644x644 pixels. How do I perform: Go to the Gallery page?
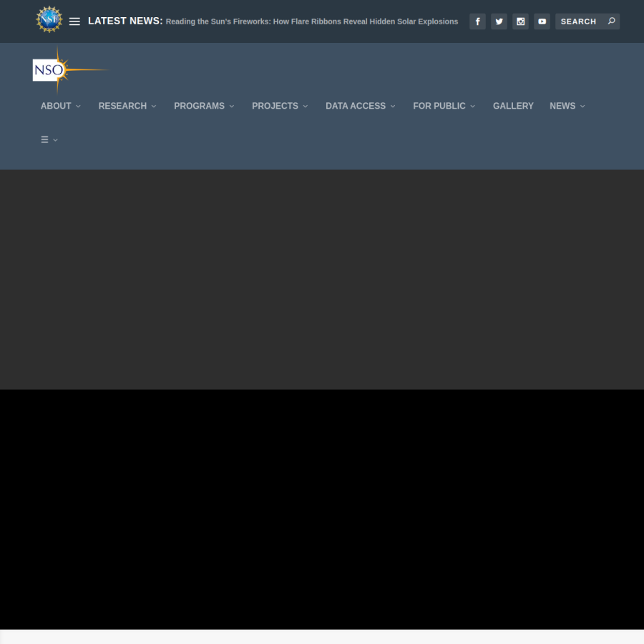[513, 106]
